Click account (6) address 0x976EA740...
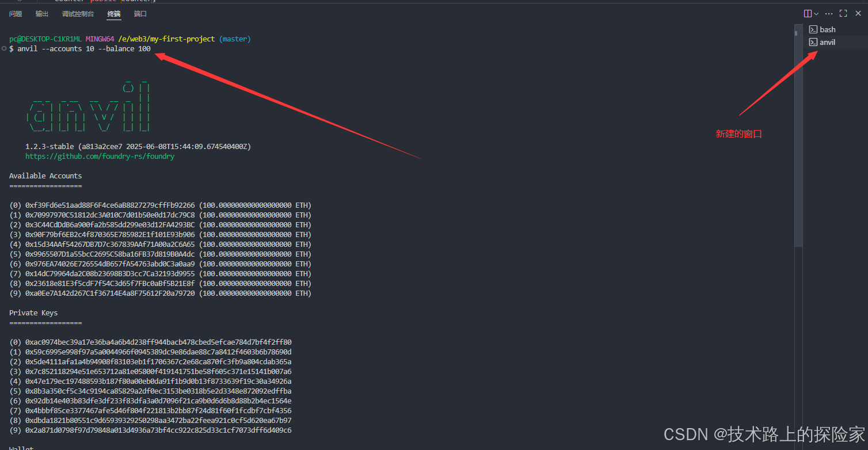 (110, 264)
